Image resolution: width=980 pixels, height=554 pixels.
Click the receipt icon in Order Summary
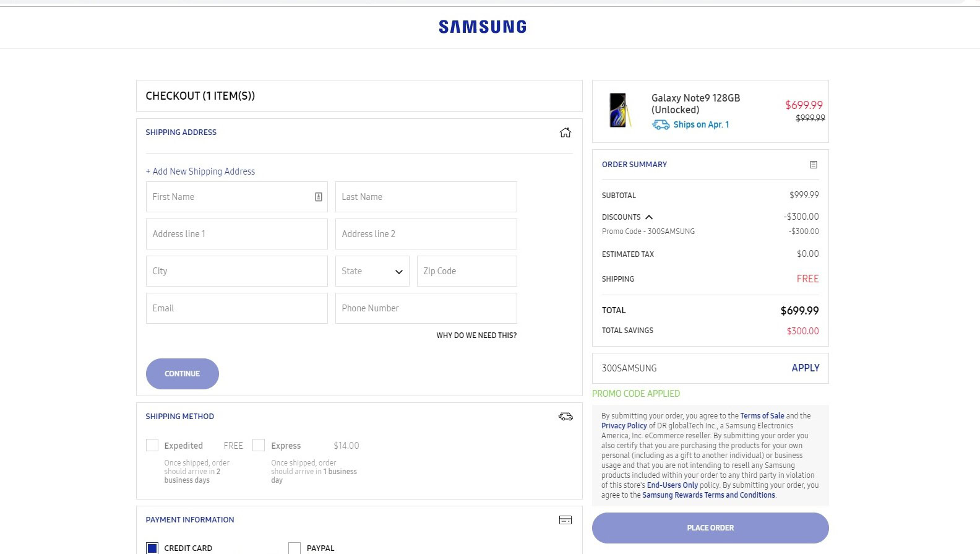[x=814, y=165]
